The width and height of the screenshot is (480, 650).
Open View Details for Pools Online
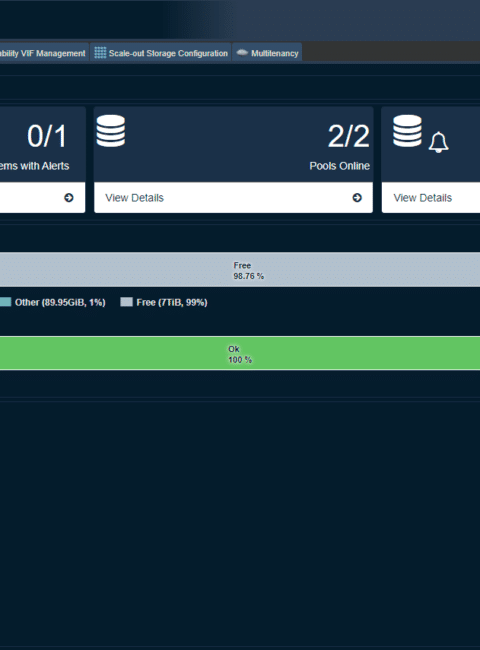tap(233, 198)
